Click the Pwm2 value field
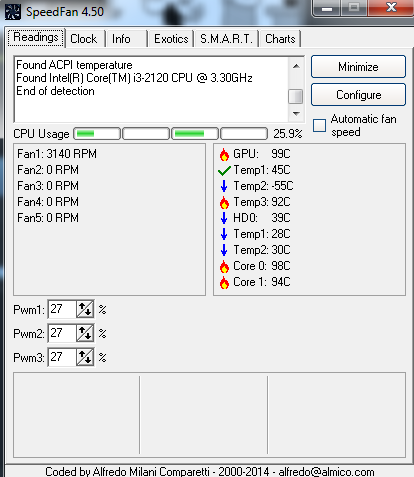 tap(62, 334)
